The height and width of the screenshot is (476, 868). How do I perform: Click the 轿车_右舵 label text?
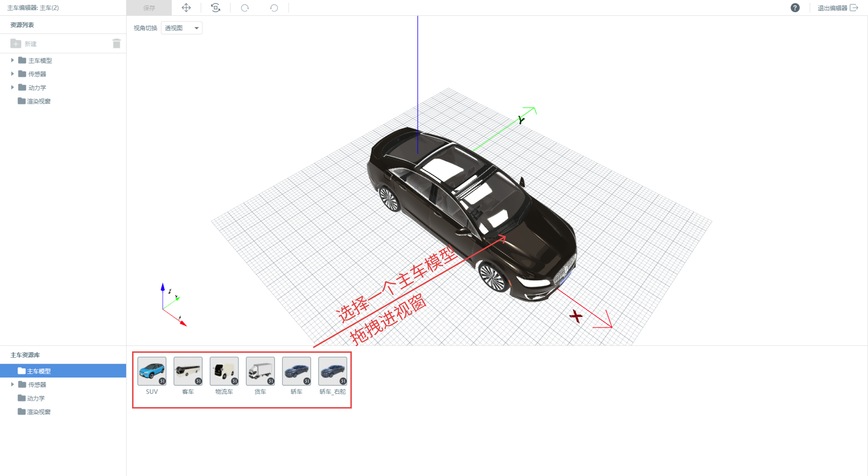point(333,391)
